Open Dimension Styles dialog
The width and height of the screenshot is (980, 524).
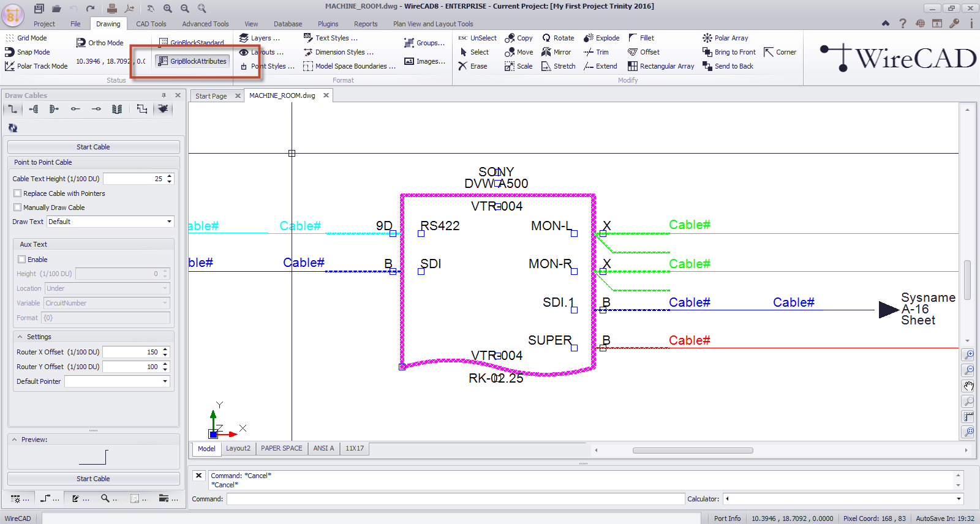(x=338, y=52)
